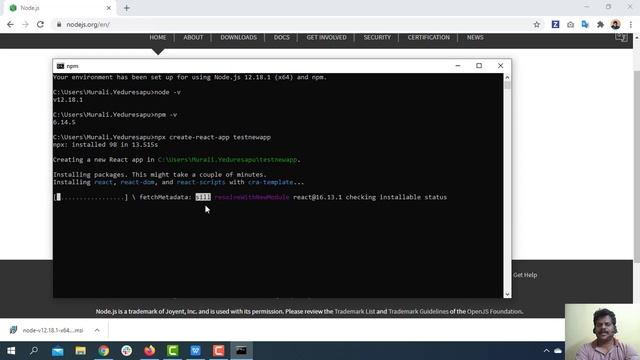The width and height of the screenshot is (640, 360).
Task: View site info via the lock icon
Action: click(59, 24)
